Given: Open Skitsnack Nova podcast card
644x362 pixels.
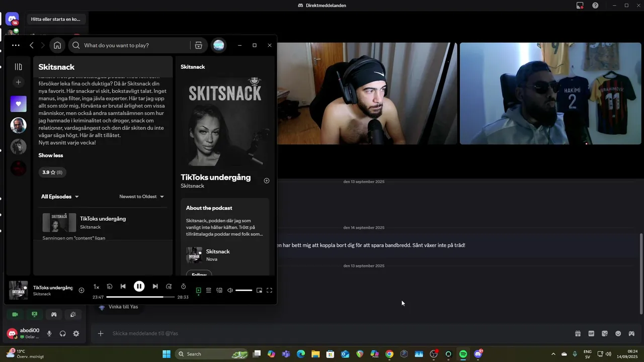Looking at the screenshot, I should [225, 255].
